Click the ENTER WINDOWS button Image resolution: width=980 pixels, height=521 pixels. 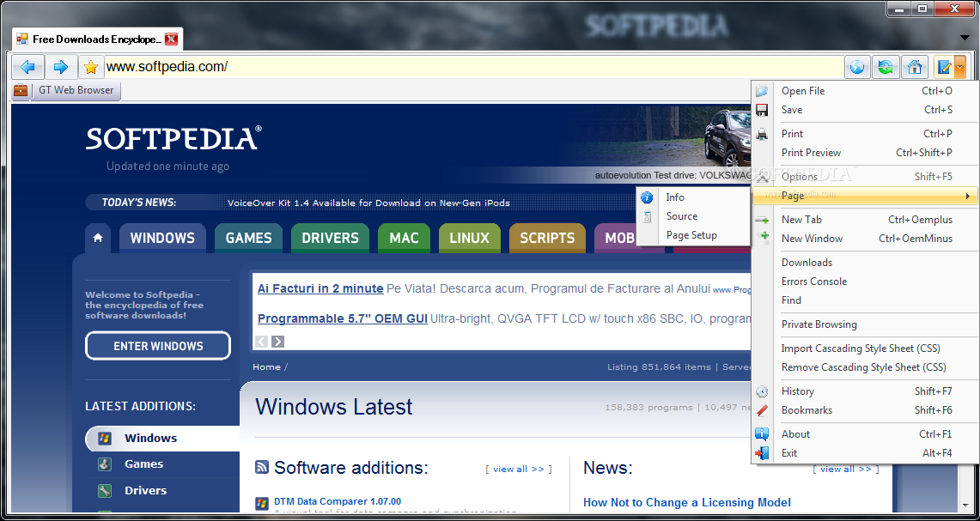tap(158, 346)
